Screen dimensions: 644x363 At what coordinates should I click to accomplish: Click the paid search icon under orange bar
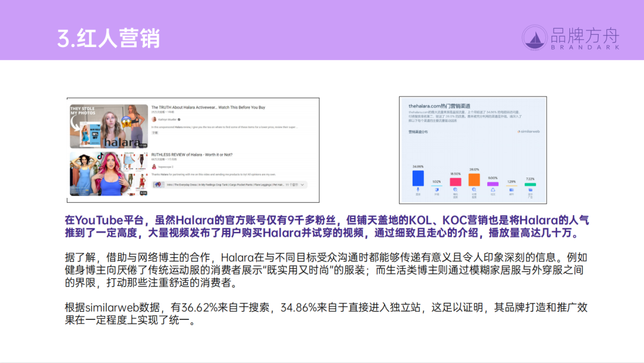pyautogui.click(x=474, y=190)
